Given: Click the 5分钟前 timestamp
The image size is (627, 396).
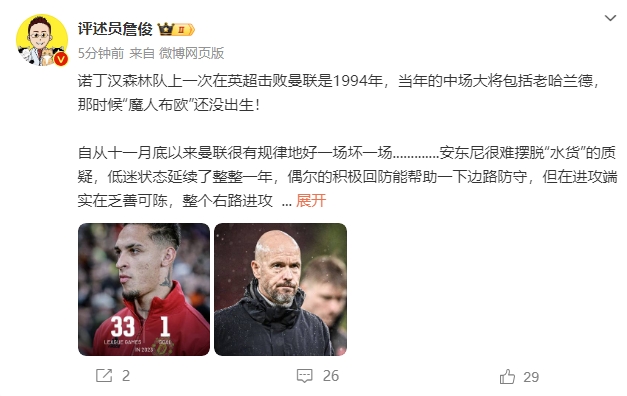Looking at the screenshot, I should point(101,53).
